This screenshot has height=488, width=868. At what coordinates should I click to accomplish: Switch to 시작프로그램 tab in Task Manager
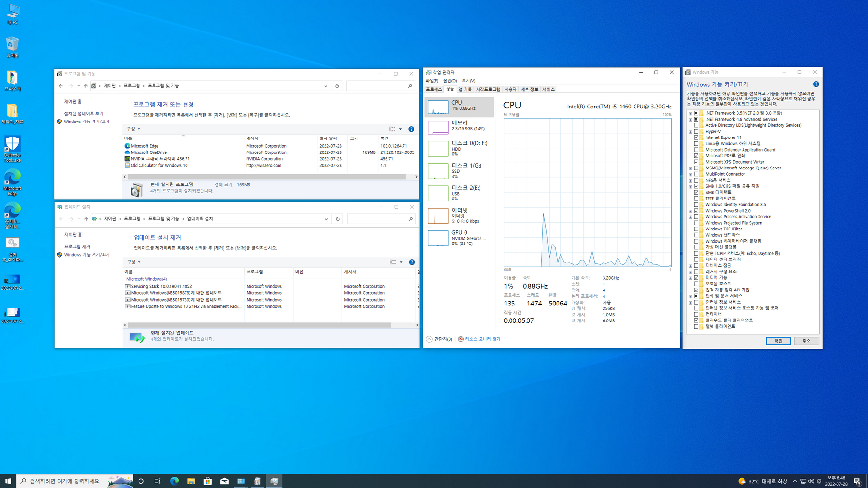point(488,89)
